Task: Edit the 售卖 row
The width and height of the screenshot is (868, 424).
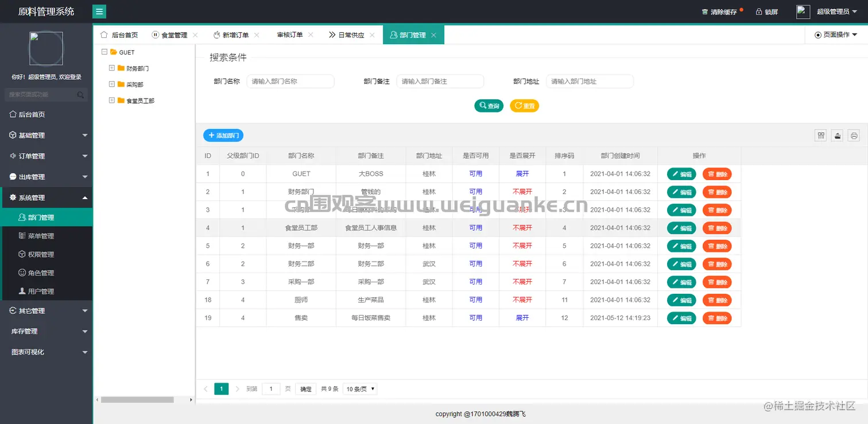Action: click(x=681, y=318)
